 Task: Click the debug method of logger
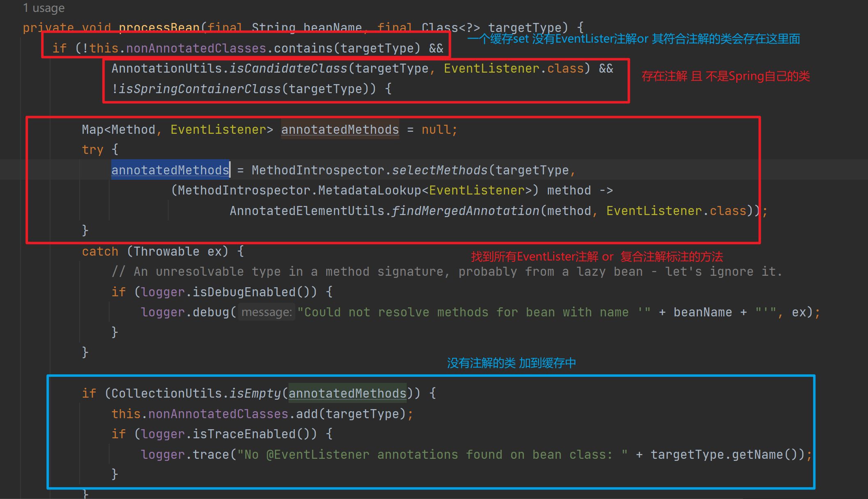pyautogui.click(x=211, y=312)
